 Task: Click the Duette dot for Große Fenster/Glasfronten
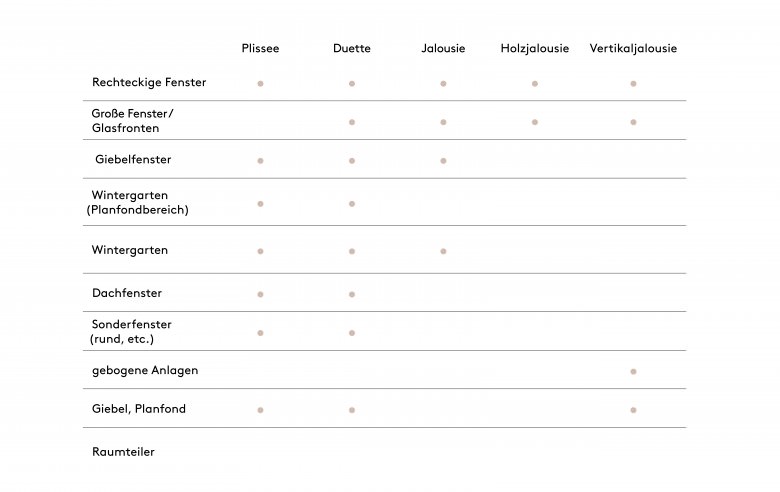tap(352, 122)
